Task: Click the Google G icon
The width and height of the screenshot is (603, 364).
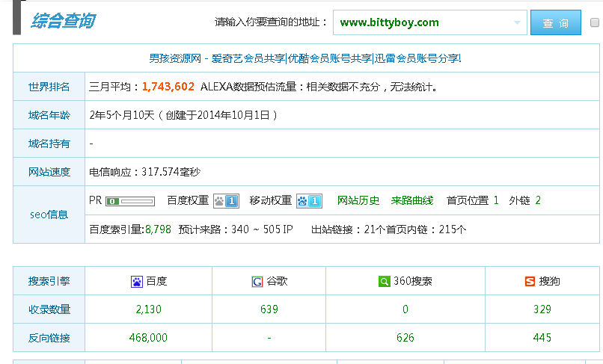Action: (x=257, y=282)
